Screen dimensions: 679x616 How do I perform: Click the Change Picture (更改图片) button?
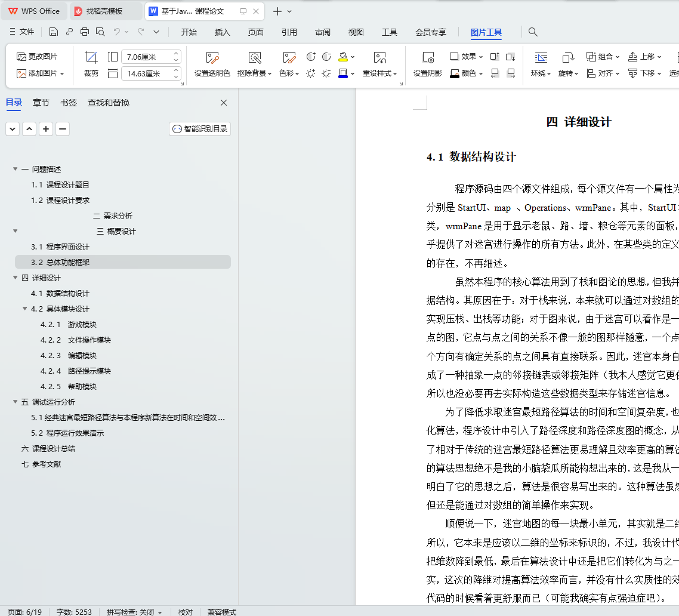tap(37, 56)
